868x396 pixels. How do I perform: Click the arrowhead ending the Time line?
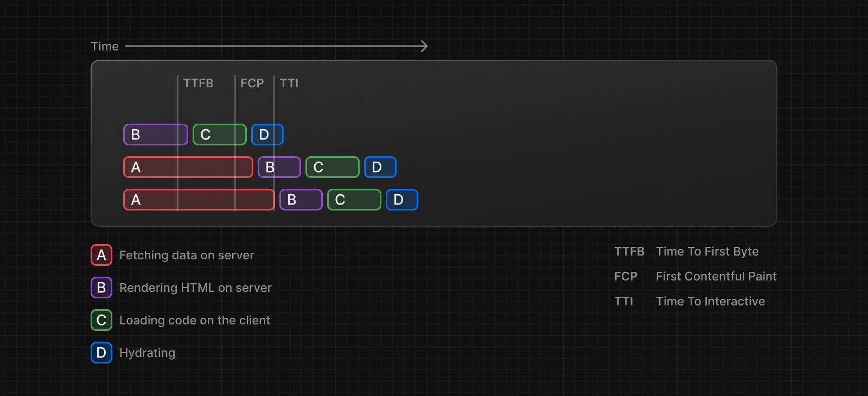point(425,46)
